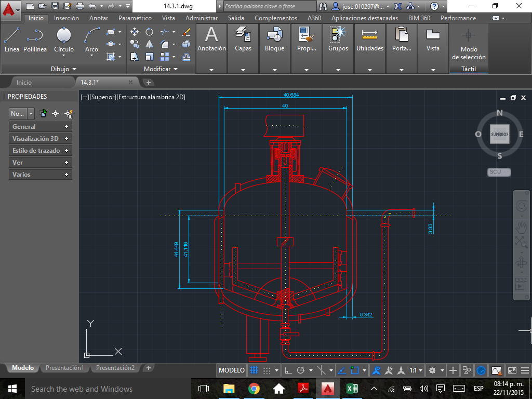The height and width of the screenshot is (399, 532).
Task: Open the annotation scale 1:1 dropdown
Action: (416, 370)
